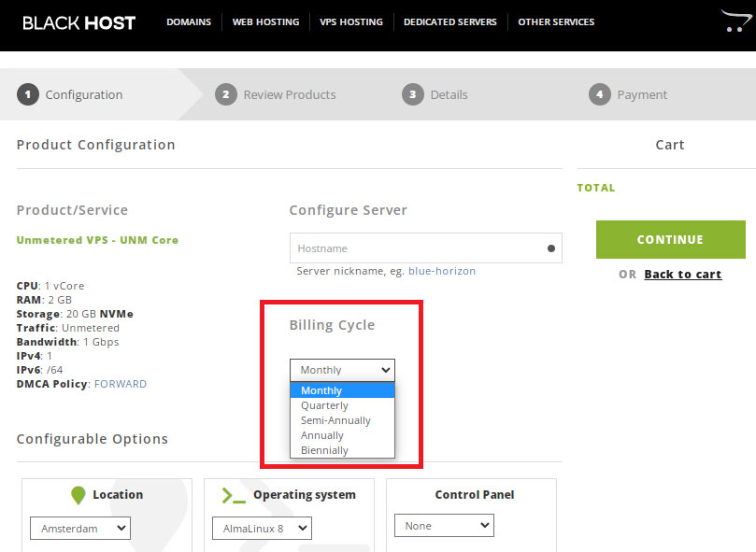Open the Control Panel dropdown showing None
The height and width of the screenshot is (552, 756).
(x=444, y=526)
